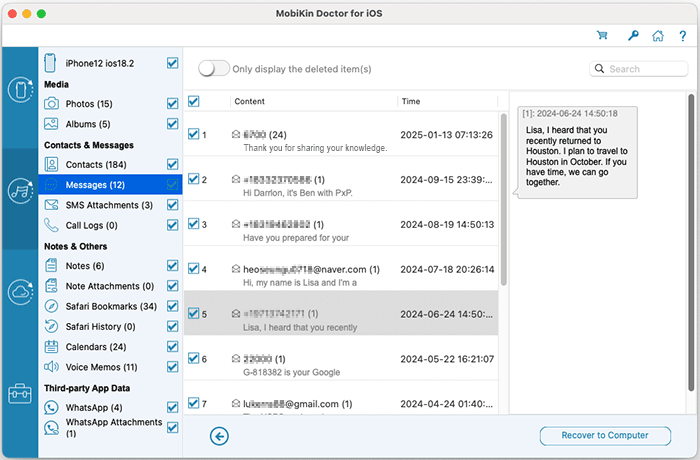
Task: Toggle the select-all checkbox in Content header
Action: click(x=193, y=101)
